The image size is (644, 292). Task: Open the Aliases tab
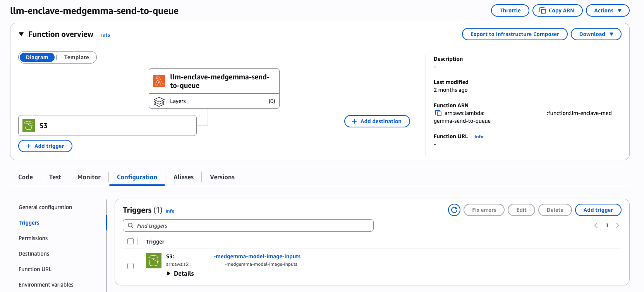pos(184,177)
